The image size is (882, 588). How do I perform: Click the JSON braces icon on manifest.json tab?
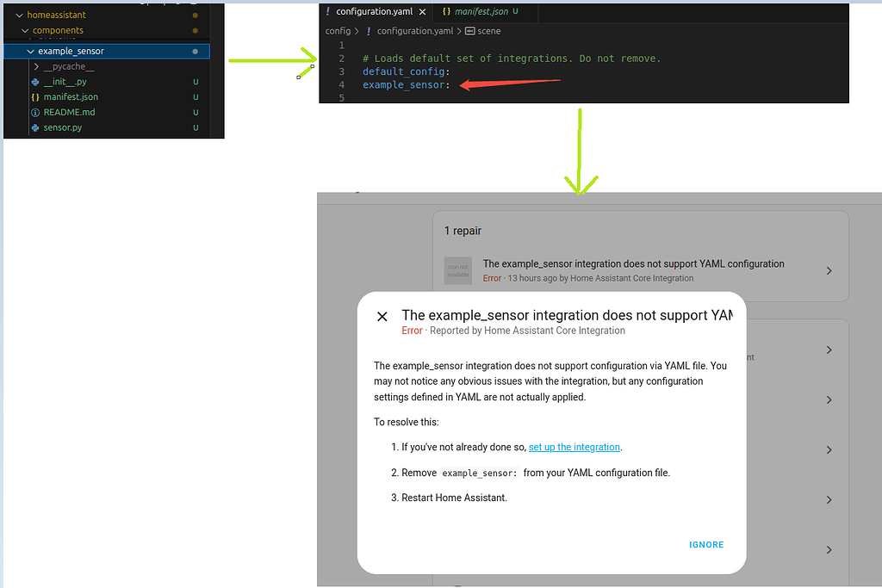click(446, 11)
